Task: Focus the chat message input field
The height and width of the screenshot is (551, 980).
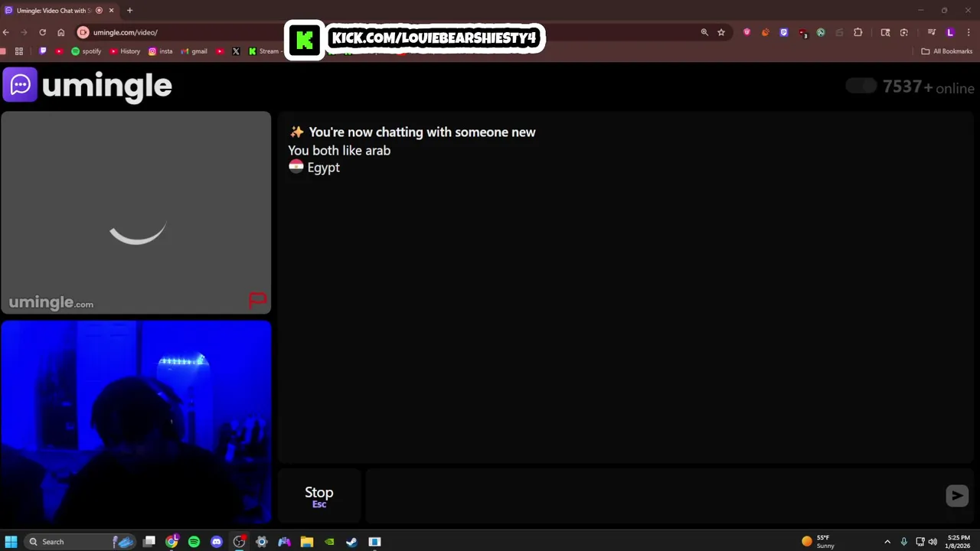Action: pos(655,496)
